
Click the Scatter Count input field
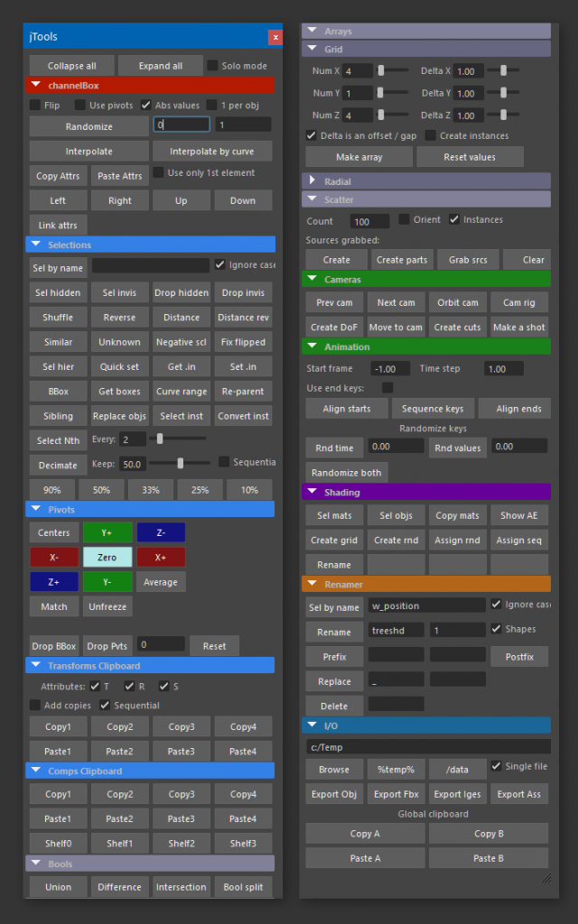[x=370, y=221]
